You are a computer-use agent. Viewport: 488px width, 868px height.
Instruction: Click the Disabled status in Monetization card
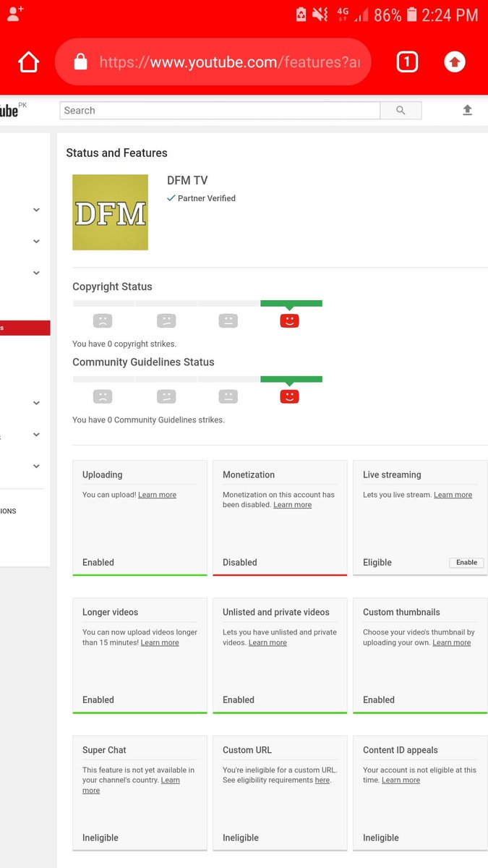click(240, 562)
